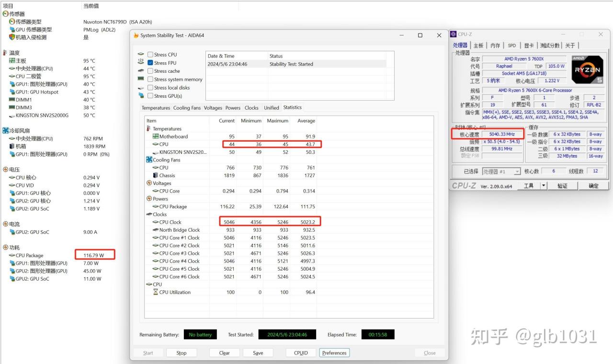Click the '1839 RPM' 机箱 fan value
This screenshot has width=613, height=364.
coord(94,146)
